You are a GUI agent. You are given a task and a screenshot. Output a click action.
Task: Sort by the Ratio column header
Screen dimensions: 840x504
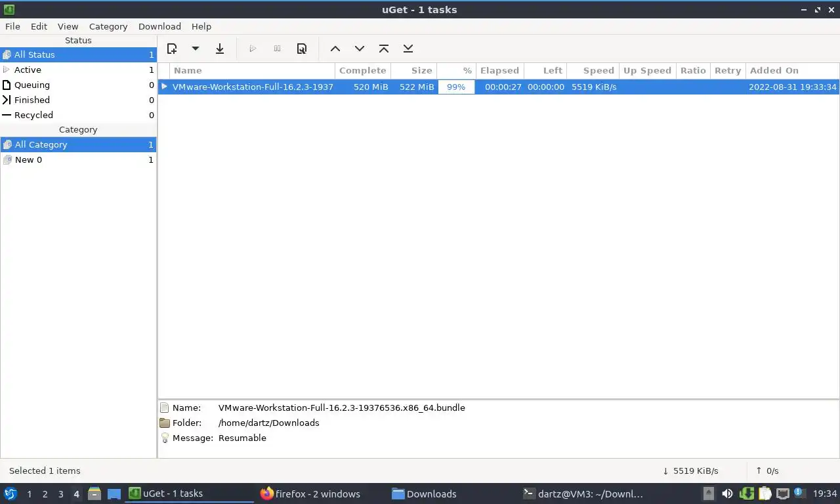click(x=693, y=70)
